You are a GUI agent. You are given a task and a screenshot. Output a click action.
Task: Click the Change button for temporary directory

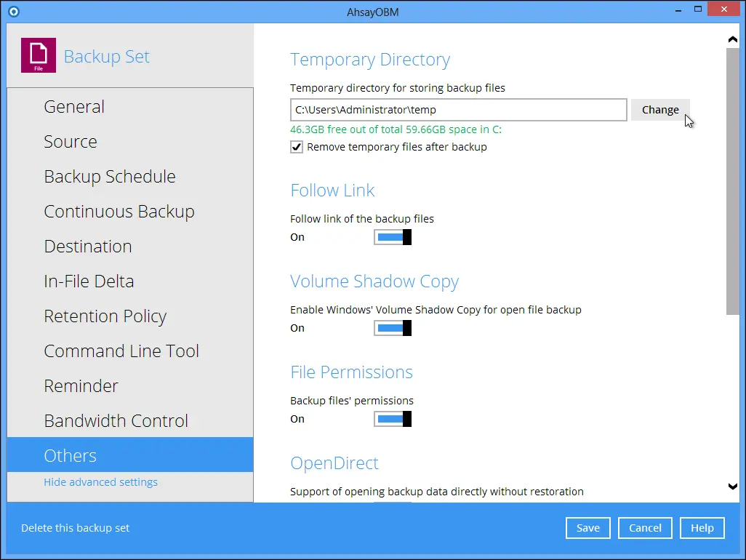(x=659, y=109)
